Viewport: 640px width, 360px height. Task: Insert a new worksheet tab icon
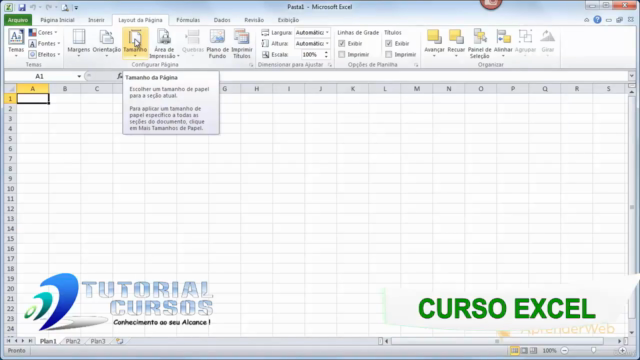point(120,341)
